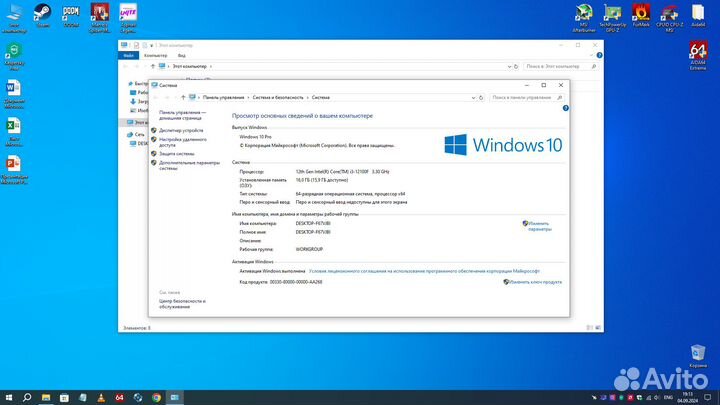Click the 'Диспетчер устройств' link
Image resolution: width=720 pixels, height=405 pixels.
[181, 131]
